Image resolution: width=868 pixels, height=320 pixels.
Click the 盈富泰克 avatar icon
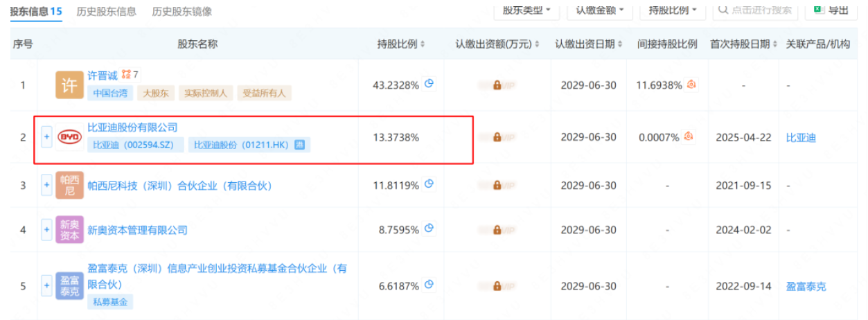pos(69,287)
